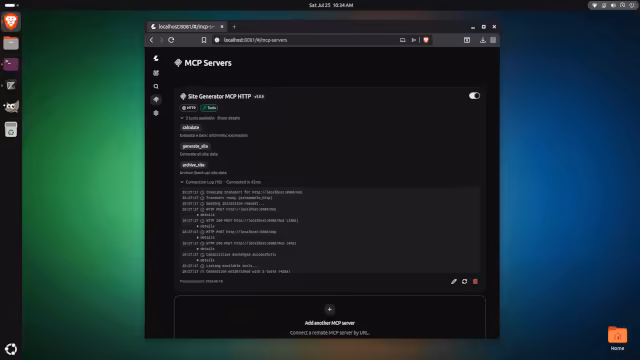Expand details under second HTTP 200 POST entry
The height and width of the screenshot is (360, 640).
coord(206,249)
